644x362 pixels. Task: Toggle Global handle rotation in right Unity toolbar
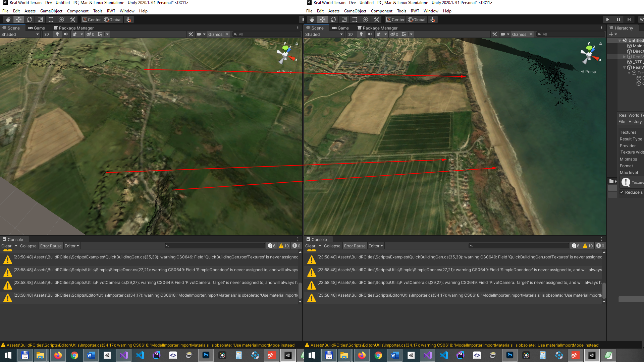(x=417, y=19)
